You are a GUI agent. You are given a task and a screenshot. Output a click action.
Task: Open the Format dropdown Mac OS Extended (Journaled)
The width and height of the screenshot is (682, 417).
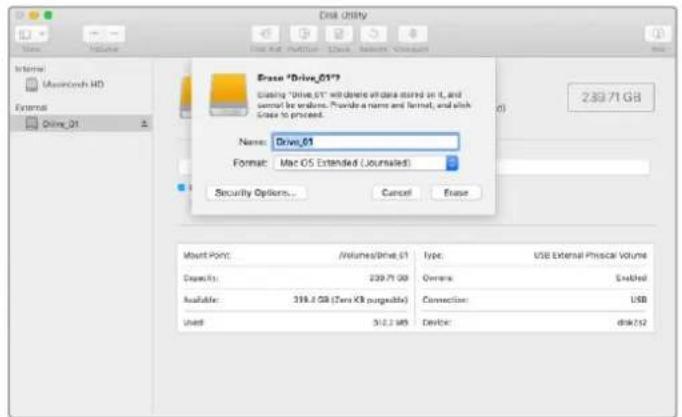click(366, 163)
